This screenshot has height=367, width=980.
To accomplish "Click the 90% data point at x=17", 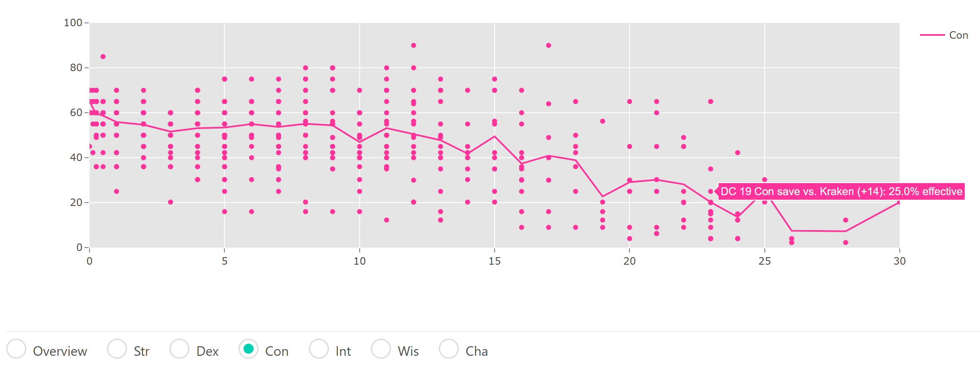I will pos(549,45).
